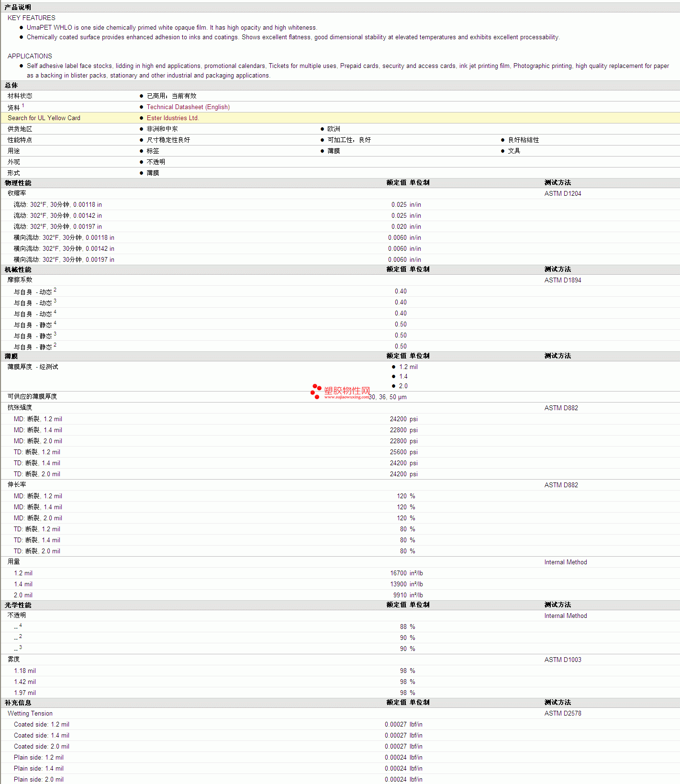Click the 用量 property label

(14, 562)
